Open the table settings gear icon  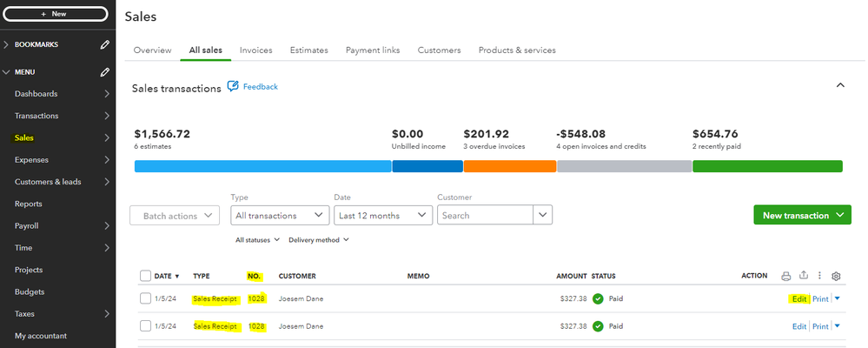(836, 277)
